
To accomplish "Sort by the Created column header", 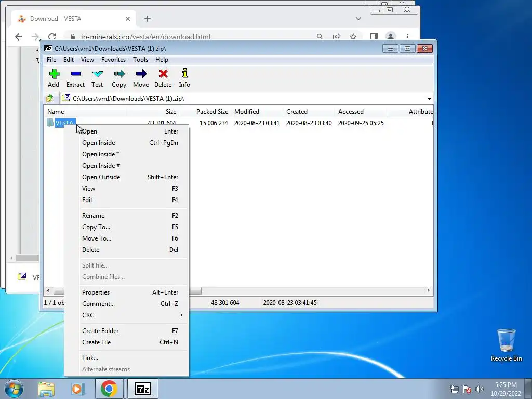I will 309,112.
